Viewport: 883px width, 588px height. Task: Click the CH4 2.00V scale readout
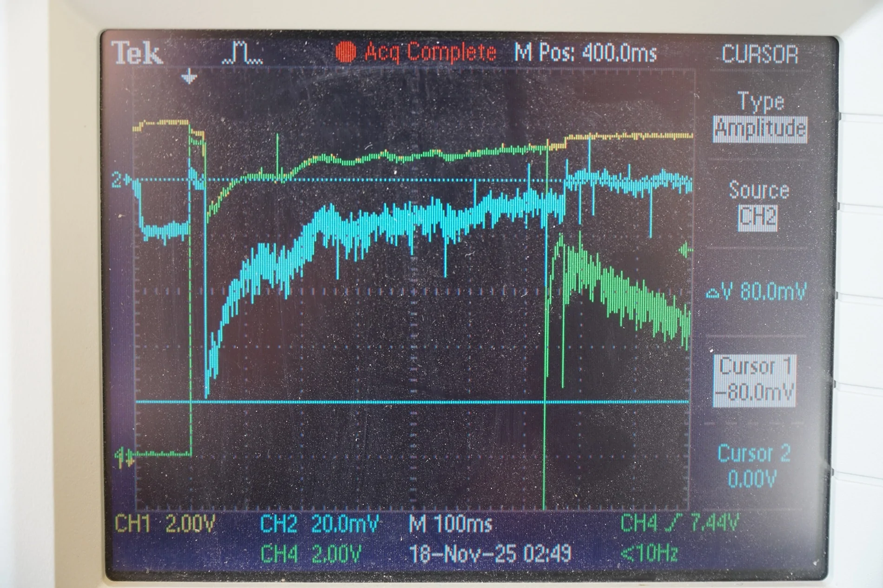(x=310, y=554)
